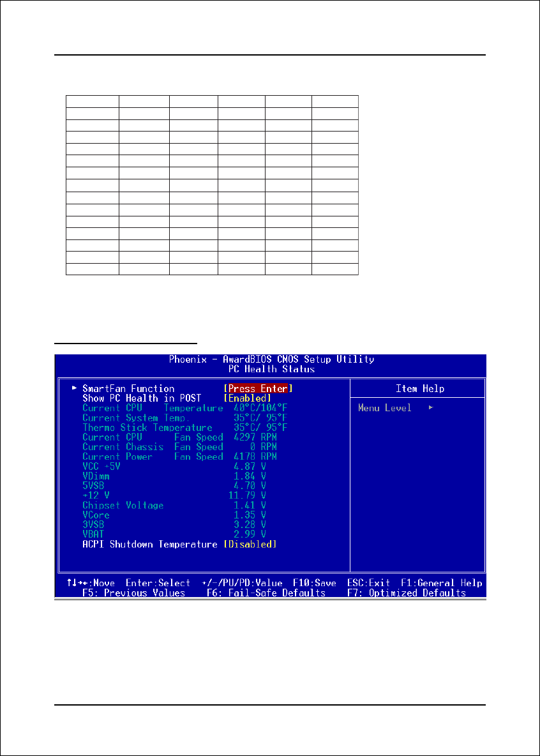
Task: Click F6: Fail-Safe Defaults hint
Action: click(x=266, y=593)
